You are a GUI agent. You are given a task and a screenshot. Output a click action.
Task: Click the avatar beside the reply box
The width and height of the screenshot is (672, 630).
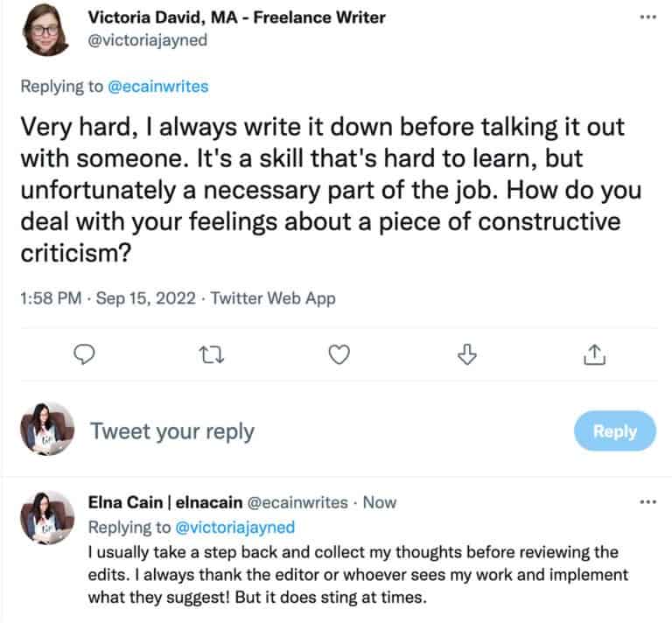(42, 431)
